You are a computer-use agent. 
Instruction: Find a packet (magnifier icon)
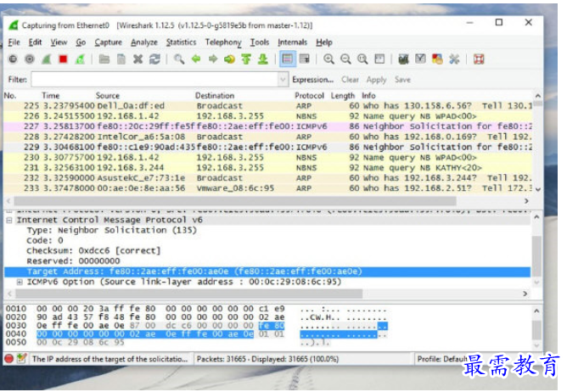[179, 59]
